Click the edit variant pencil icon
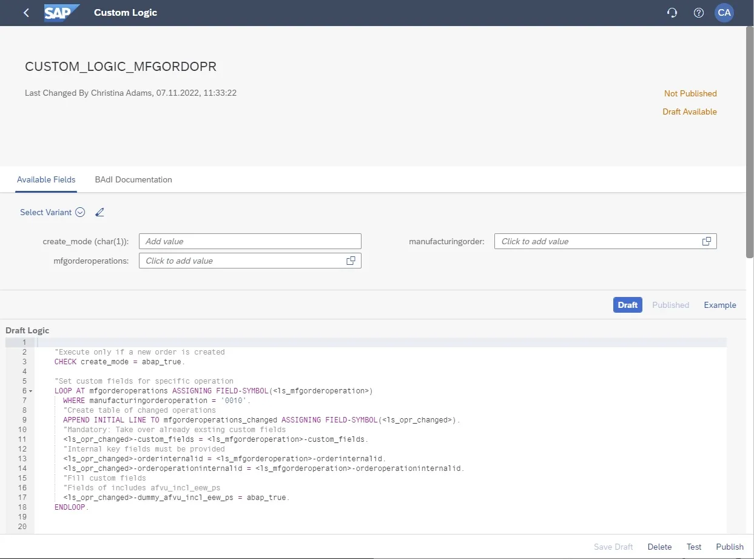754x560 pixels. click(99, 212)
